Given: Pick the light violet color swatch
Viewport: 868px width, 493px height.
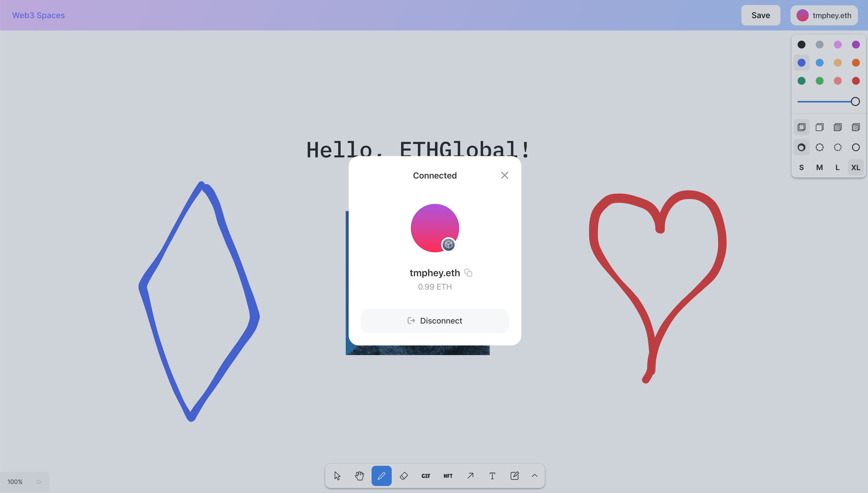Looking at the screenshot, I should pos(838,44).
